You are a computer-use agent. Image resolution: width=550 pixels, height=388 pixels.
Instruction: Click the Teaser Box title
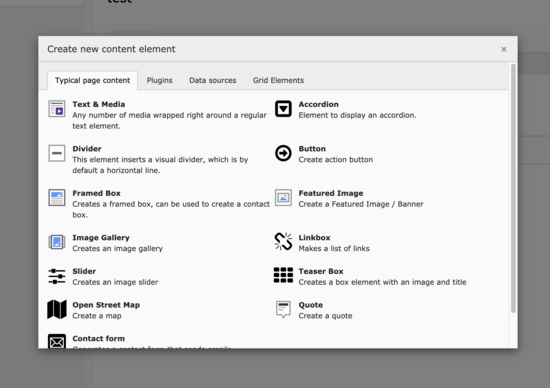321,271
